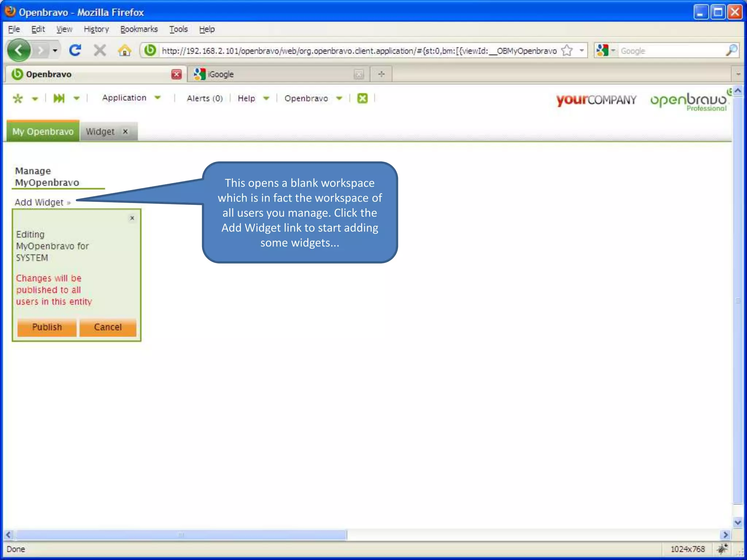This screenshot has height=560, width=747.
Task: Close the Openbravo browser tab
Action: point(177,74)
